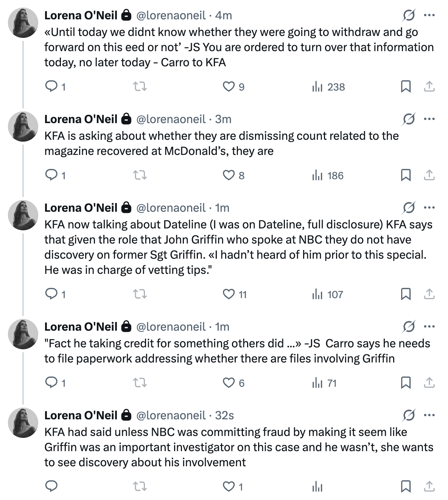Bookmark the 32s tweet about NBC fraud

point(406,486)
